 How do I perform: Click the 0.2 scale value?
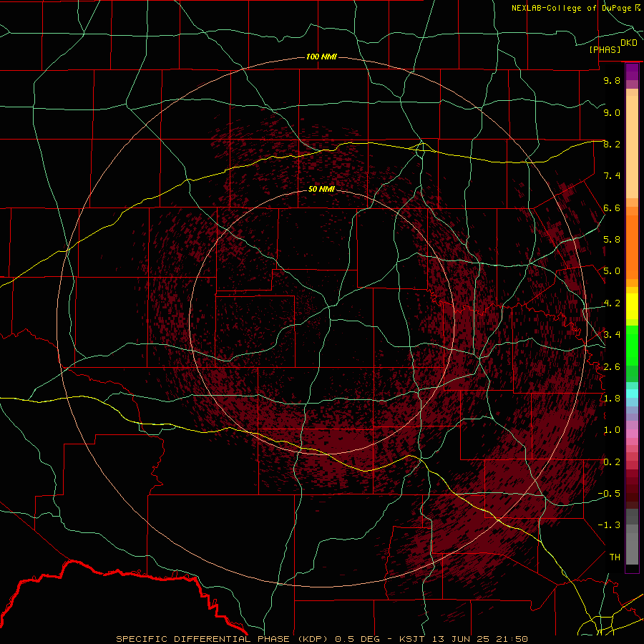612,462
